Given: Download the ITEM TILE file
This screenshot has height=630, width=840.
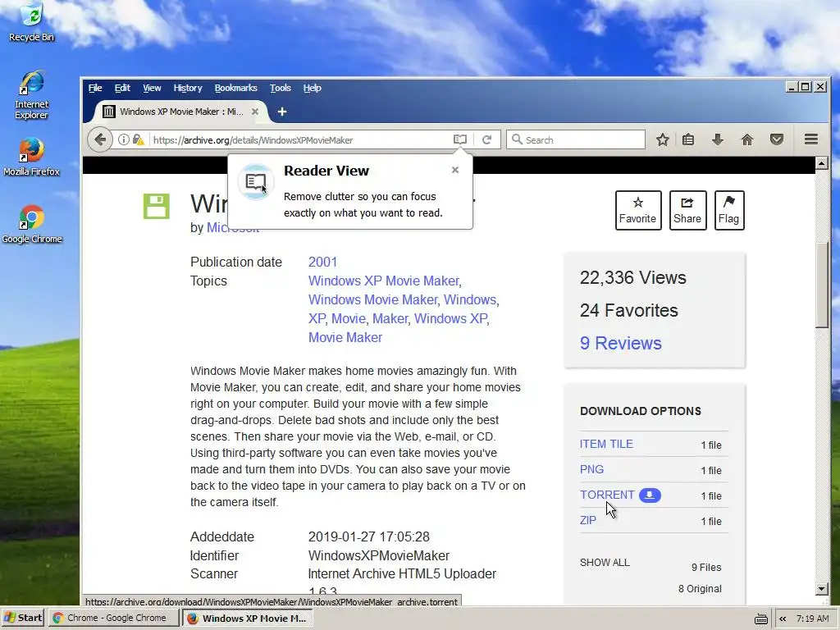Looking at the screenshot, I should (606, 444).
